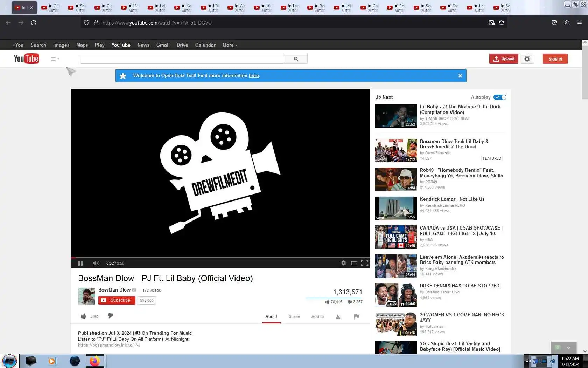Viewport: 588px width, 368px height.
Task: Go back to the previous page
Action: [x=8, y=23]
